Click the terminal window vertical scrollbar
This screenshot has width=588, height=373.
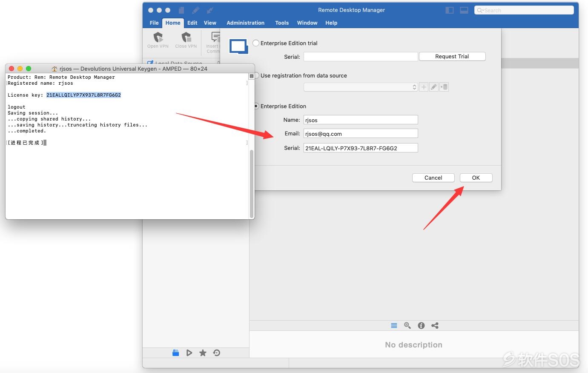[252, 183]
